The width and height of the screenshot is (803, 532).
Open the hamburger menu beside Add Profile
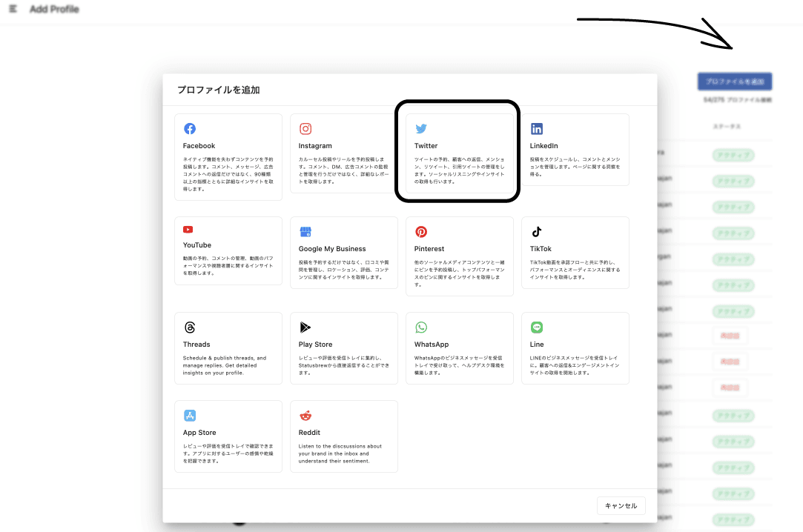click(x=13, y=9)
